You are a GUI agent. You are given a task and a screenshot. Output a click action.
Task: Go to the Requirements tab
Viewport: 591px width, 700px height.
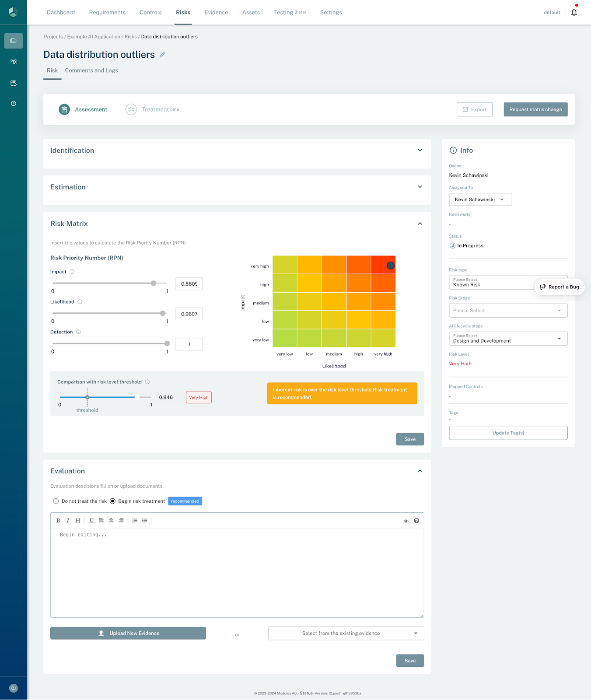(x=107, y=12)
